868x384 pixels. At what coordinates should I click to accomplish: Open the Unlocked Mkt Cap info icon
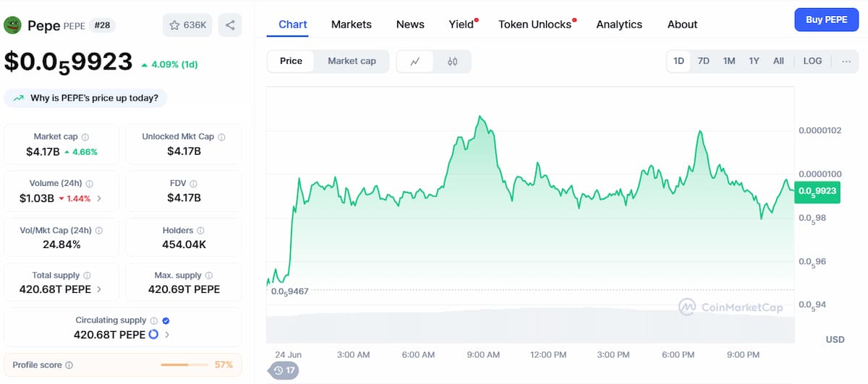[221, 137]
